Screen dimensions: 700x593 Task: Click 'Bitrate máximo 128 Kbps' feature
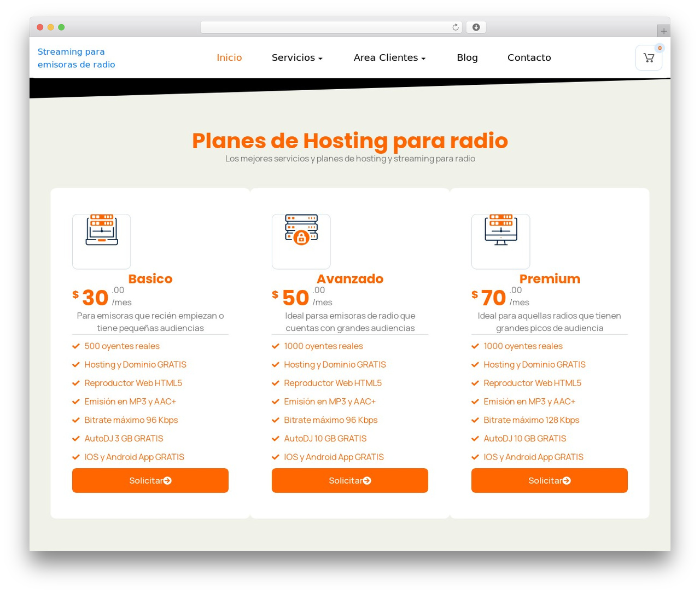point(531,420)
